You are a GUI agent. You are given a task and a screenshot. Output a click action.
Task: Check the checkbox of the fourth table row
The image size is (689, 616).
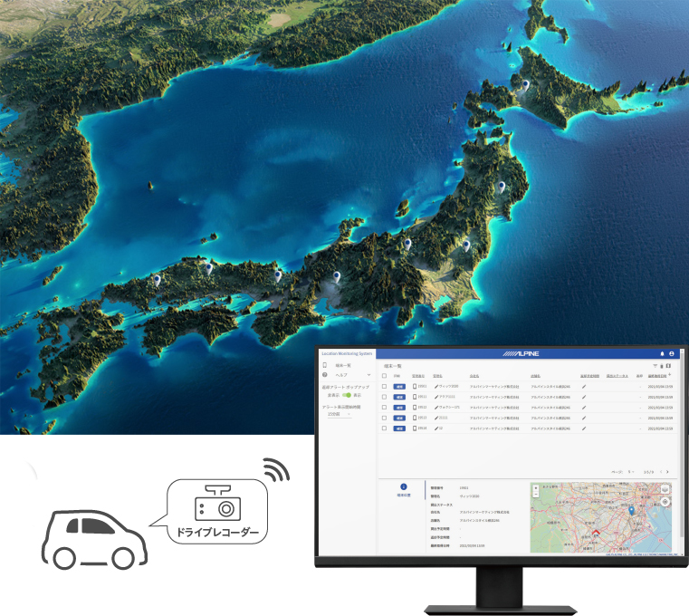tap(384, 418)
